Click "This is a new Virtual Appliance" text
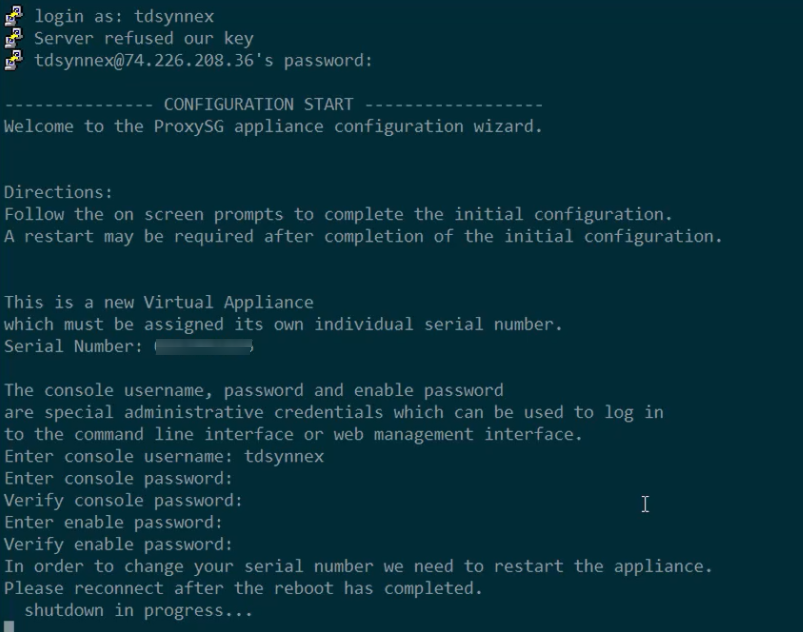Image resolution: width=803 pixels, height=632 pixels. (x=159, y=302)
